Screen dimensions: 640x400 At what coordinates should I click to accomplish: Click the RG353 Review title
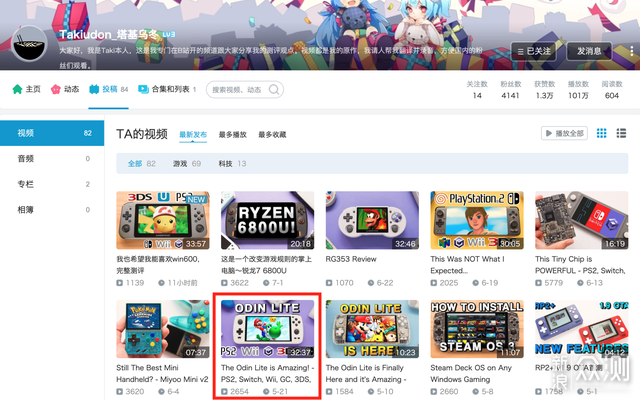coord(351,259)
